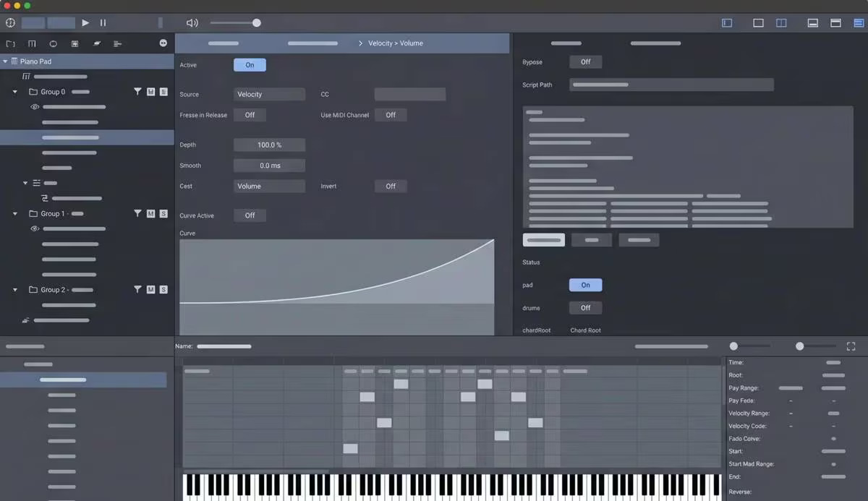
Task: Select the Group 1 folder row
Action: tap(87, 213)
